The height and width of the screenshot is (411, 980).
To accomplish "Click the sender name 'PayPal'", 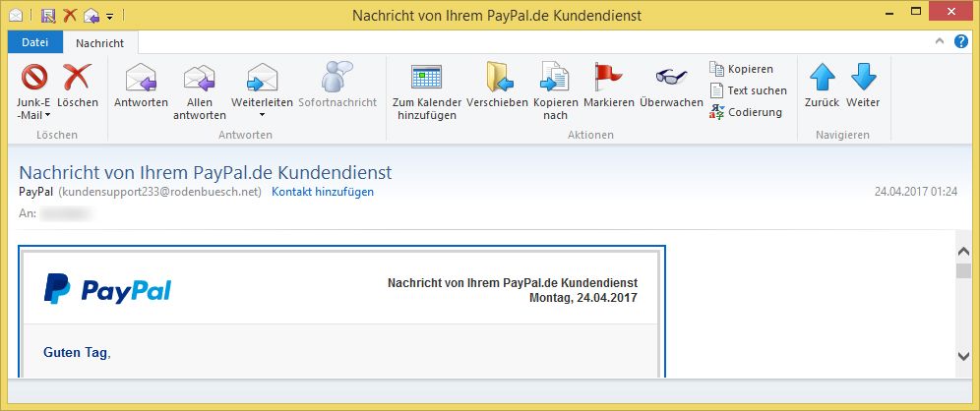I will [36, 192].
